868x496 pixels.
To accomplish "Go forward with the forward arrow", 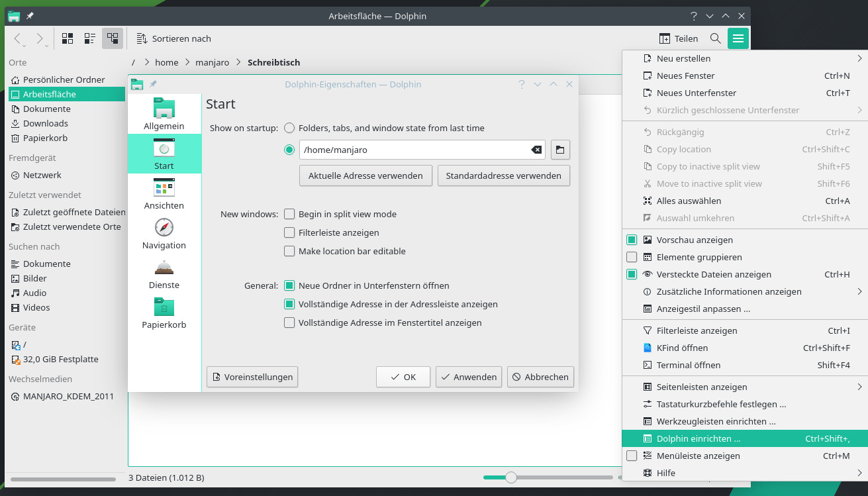I will tap(40, 38).
